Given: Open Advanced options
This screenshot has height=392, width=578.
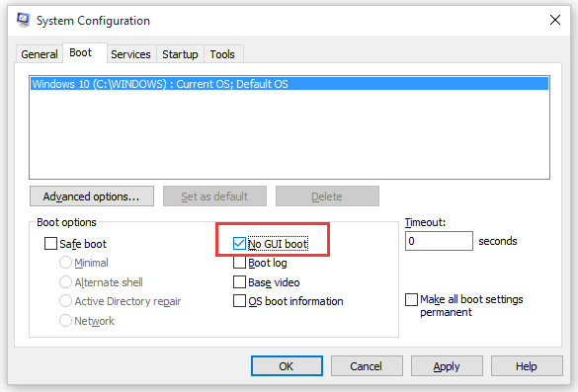Looking at the screenshot, I should coord(92,196).
